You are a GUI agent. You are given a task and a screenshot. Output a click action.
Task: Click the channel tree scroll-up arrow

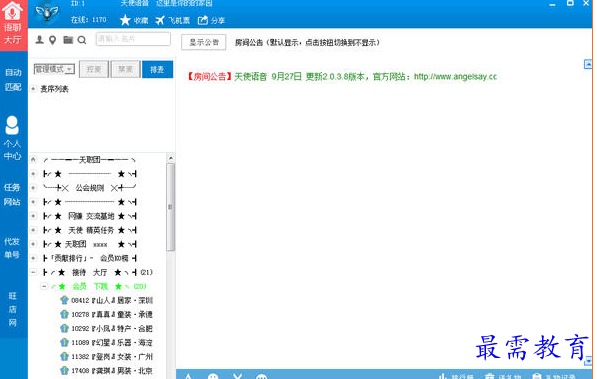(171, 158)
